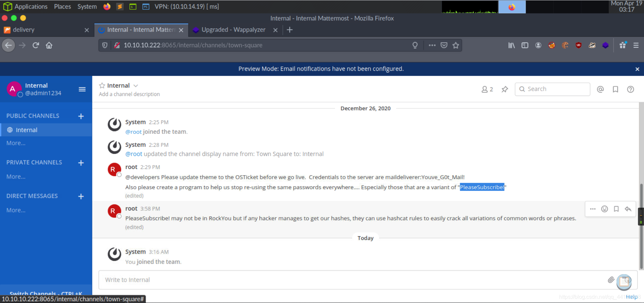Click More under Public Channels
The image size is (644, 303).
(16, 143)
